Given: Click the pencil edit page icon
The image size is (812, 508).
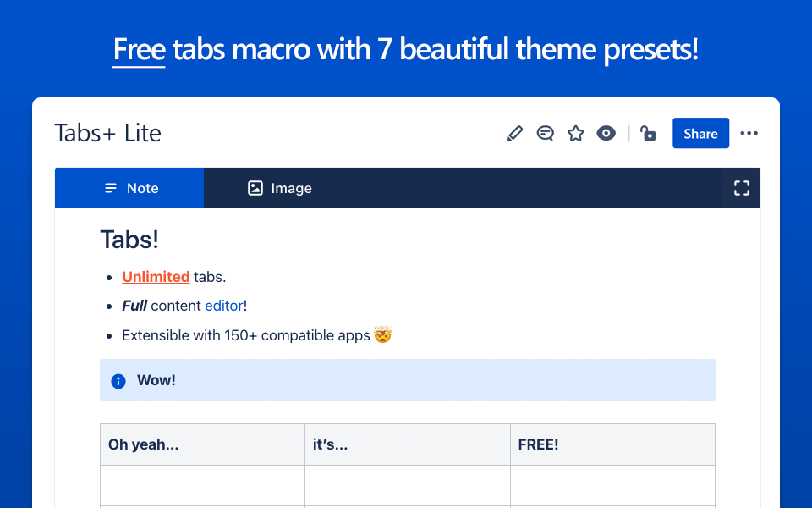Looking at the screenshot, I should point(515,134).
